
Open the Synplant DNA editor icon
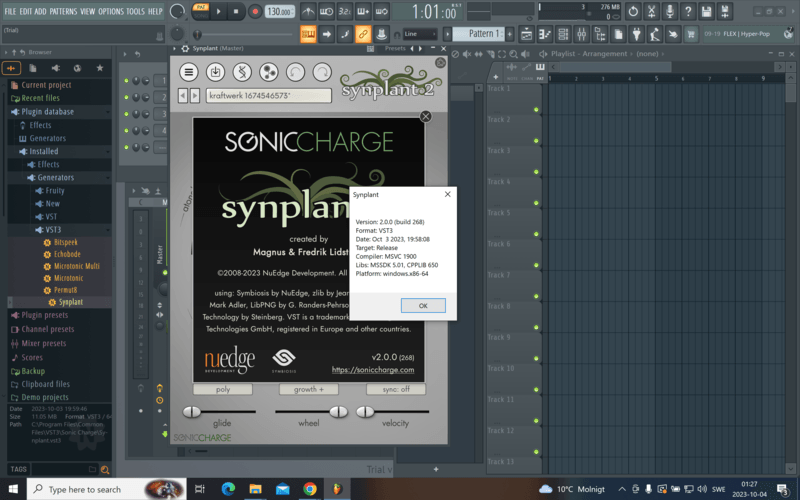point(242,72)
